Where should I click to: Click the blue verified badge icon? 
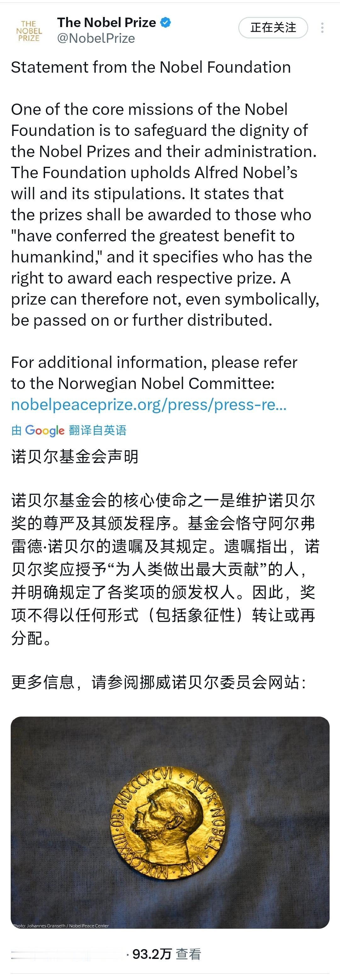165,22
